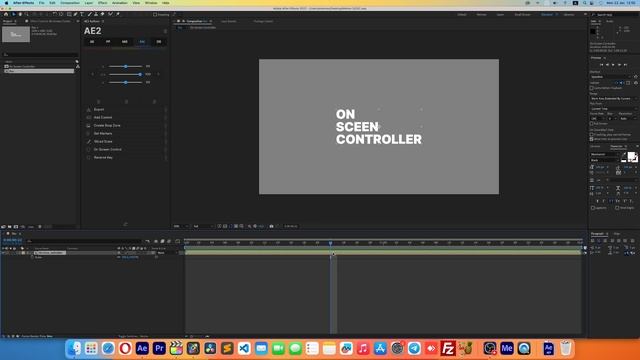Viewport: 640px width, 360px height.
Task: Open the Preview Shortcut Spacebar dropdown
Action: [611, 77]
